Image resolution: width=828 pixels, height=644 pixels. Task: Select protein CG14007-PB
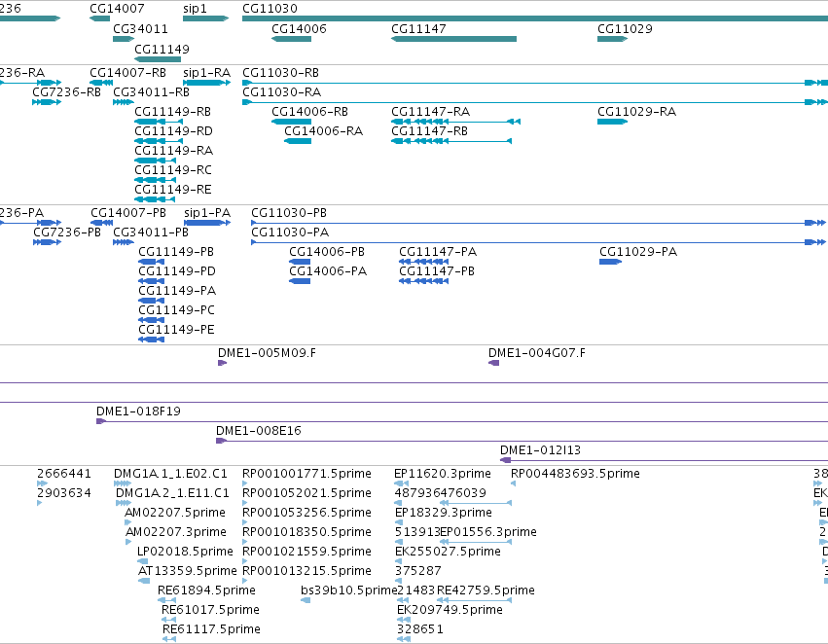(128, 213)
